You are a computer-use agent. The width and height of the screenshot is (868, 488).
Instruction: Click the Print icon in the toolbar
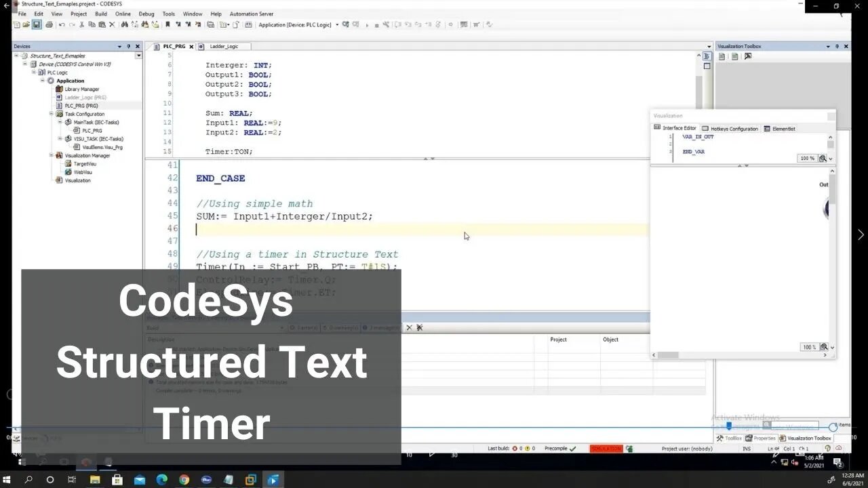[x=49, y=24]
